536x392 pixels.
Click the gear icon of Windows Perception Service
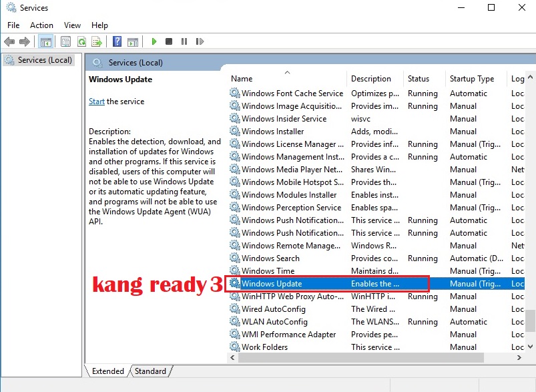[x=234, y=207]
